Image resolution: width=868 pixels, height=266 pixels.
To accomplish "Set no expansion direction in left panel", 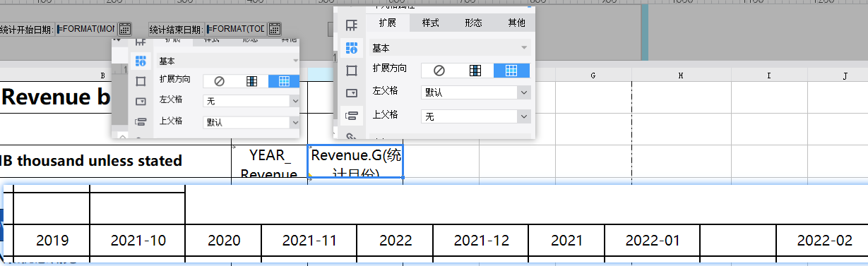I will coord(219,81).
